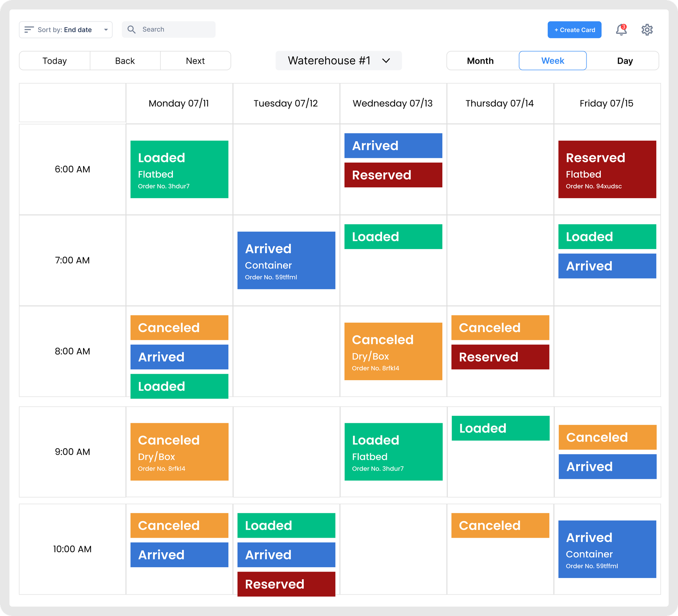Viewport: 678px width, 616px height.
Task: Open the Waterehouse #1 selector dropdown
Action: pos(329,61)
